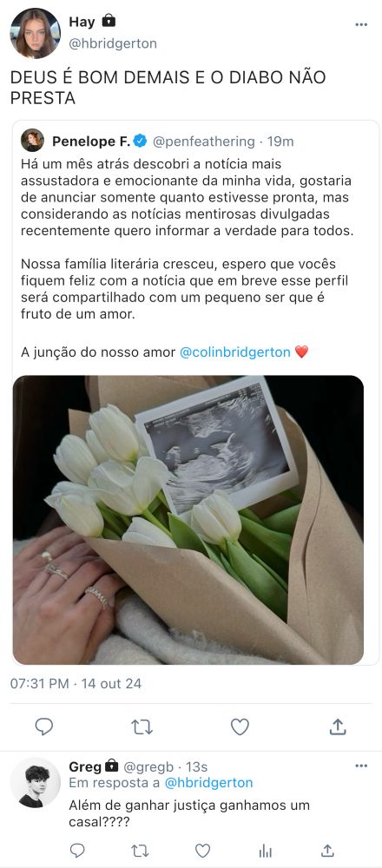Image resolution: width=382 pixels, height=868 pixels.
Task: Open more options for Greg's reply
Action: 361,766
